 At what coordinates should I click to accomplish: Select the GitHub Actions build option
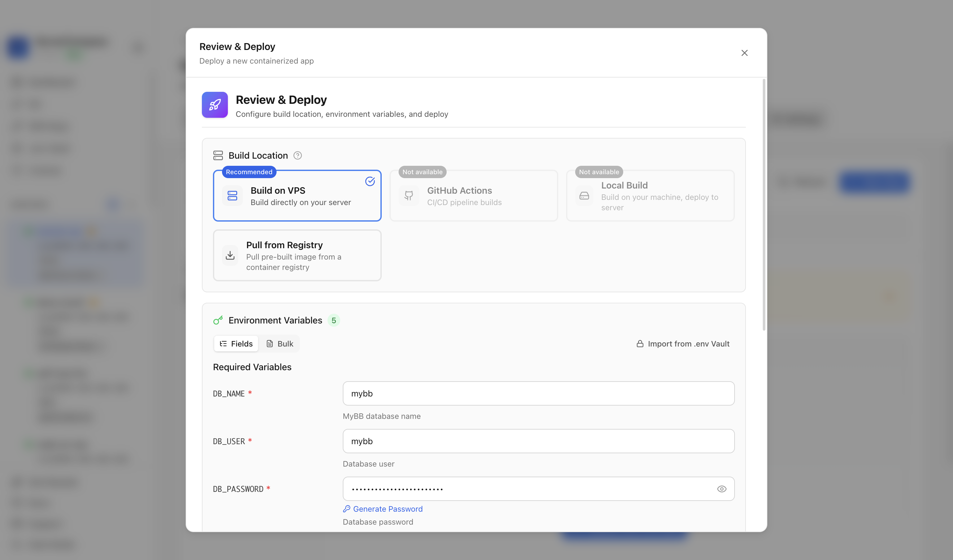pos(474,196)
